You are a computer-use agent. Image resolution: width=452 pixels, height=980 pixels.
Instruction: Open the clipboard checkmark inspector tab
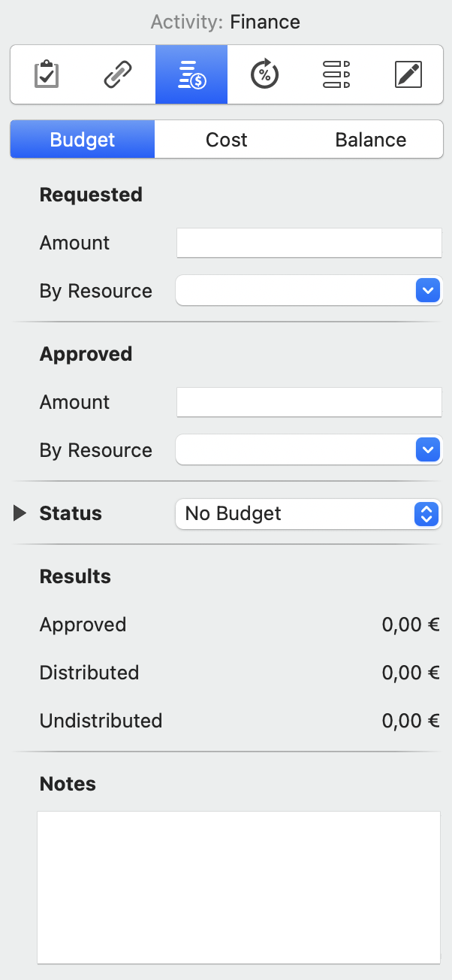point(47,74)
